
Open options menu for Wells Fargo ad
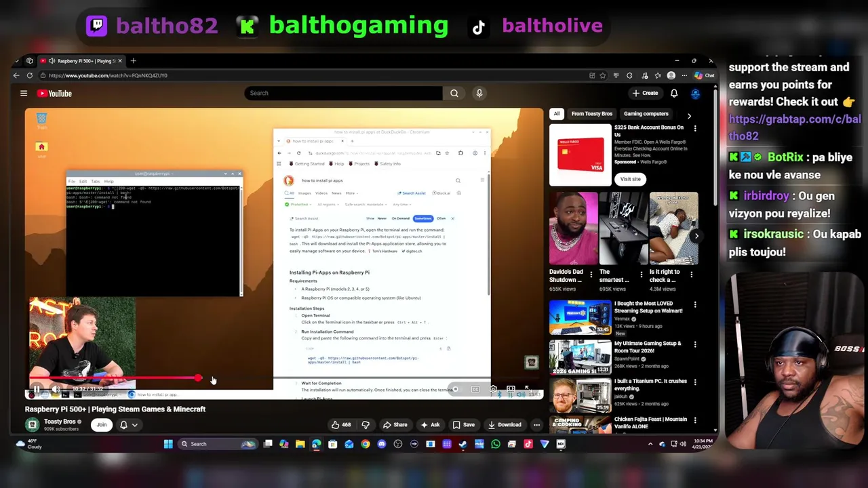(695, 128)
